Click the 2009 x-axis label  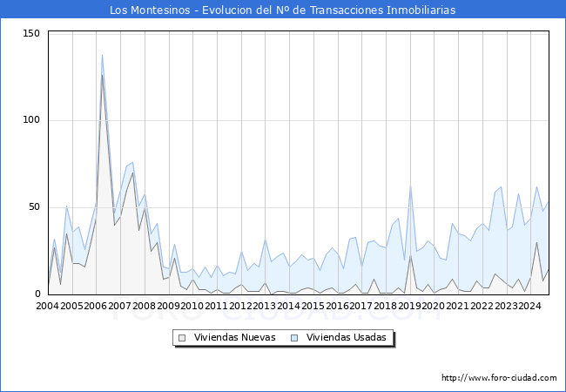pyautogui.click(x=168, y=306)
